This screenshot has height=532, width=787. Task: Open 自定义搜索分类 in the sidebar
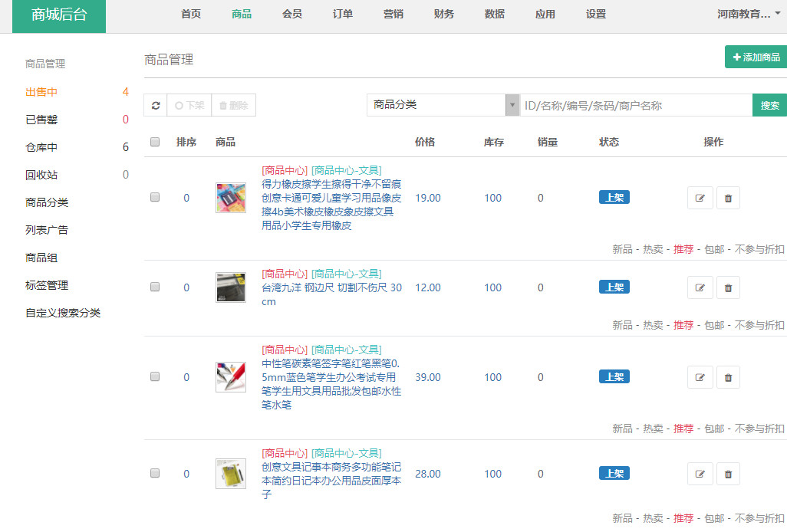63,313
